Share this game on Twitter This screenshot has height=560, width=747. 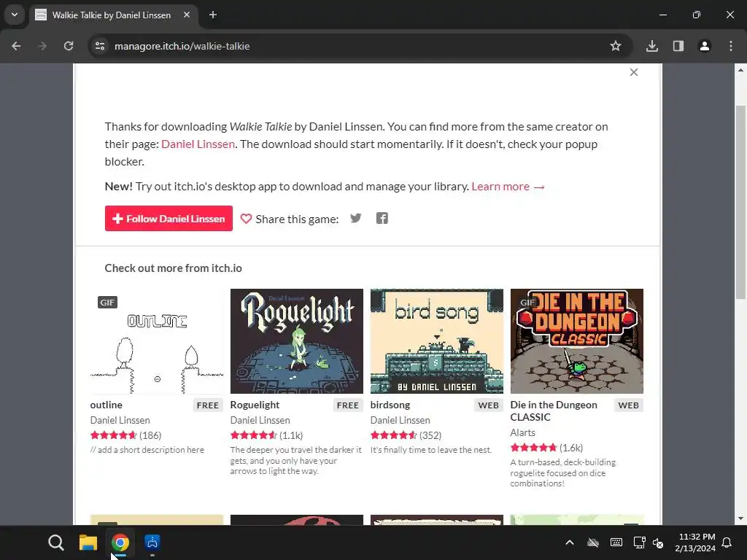click(356, 219)
